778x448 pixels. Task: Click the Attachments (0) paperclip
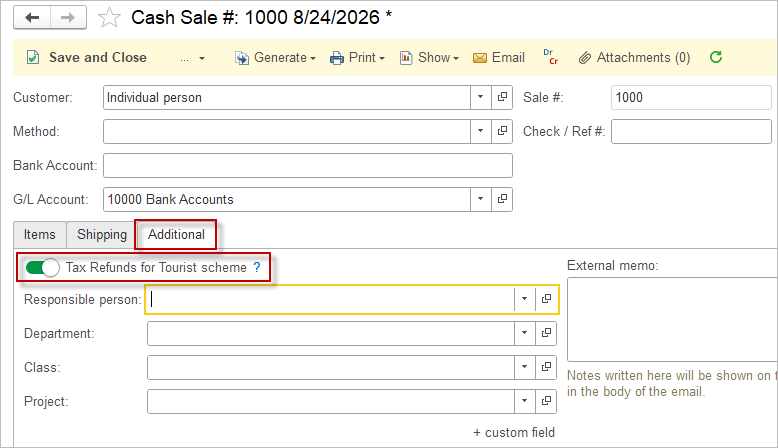coord(635,58)
